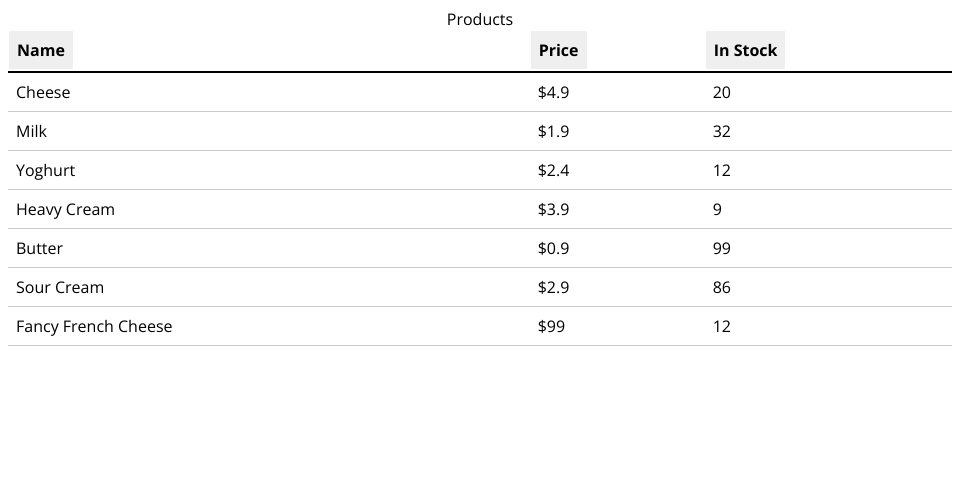Click the stock value 32 for Milk
The height and width of the screenshot is (500, 960).
coord(722,131)
